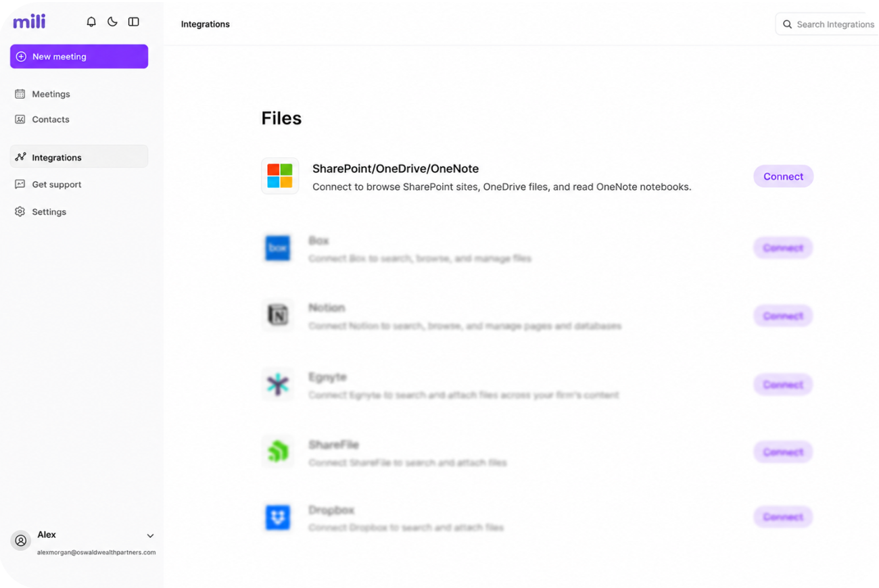Expand the Alex account menu chevron

point(150,536)
